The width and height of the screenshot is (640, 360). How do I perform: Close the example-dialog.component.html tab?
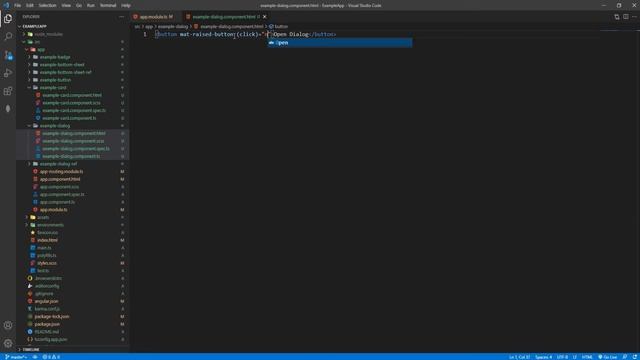point(264,17)
